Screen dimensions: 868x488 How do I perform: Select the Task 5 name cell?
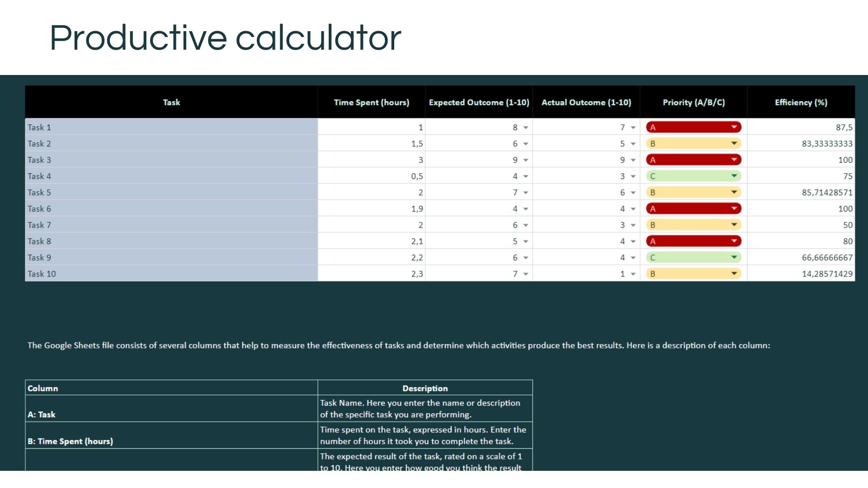point(171,192)
